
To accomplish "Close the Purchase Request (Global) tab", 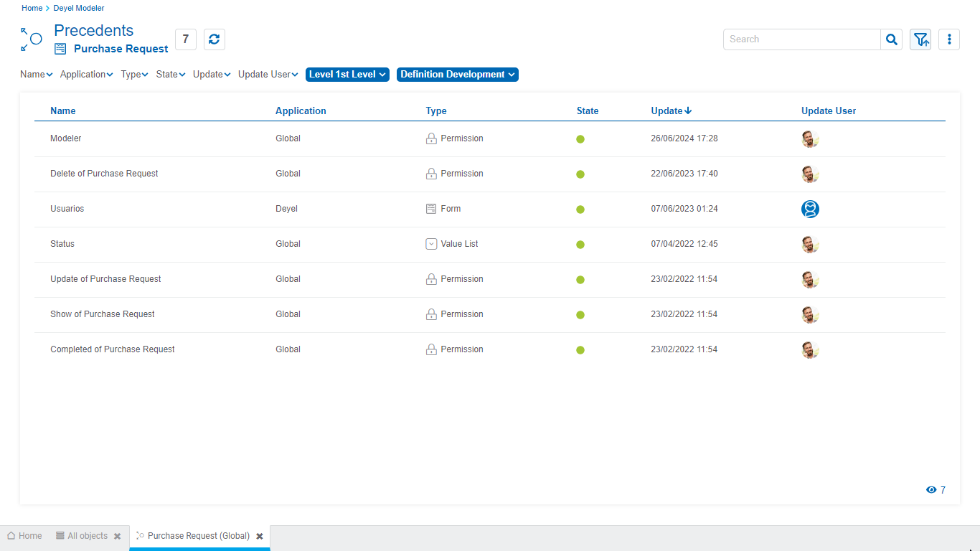I will 260,536.
